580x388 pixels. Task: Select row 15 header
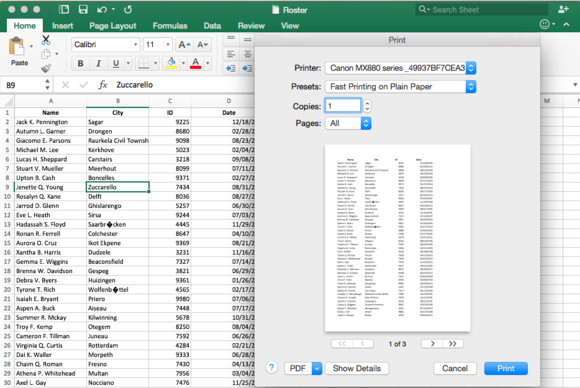[x=7, y=243]
